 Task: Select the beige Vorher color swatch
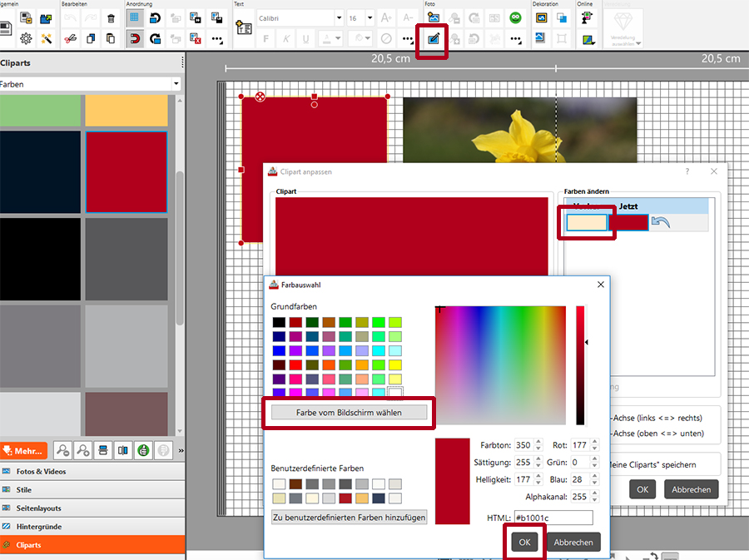point(586,222)
